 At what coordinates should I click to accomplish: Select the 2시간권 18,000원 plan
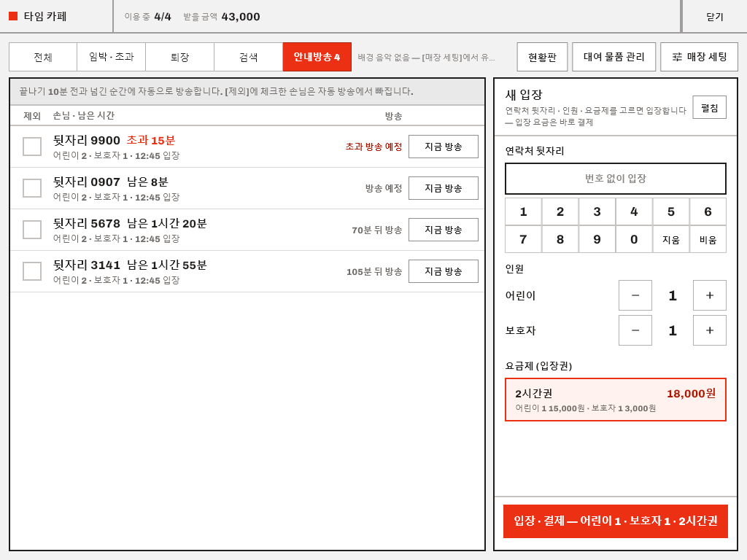(x=616, y=400)
